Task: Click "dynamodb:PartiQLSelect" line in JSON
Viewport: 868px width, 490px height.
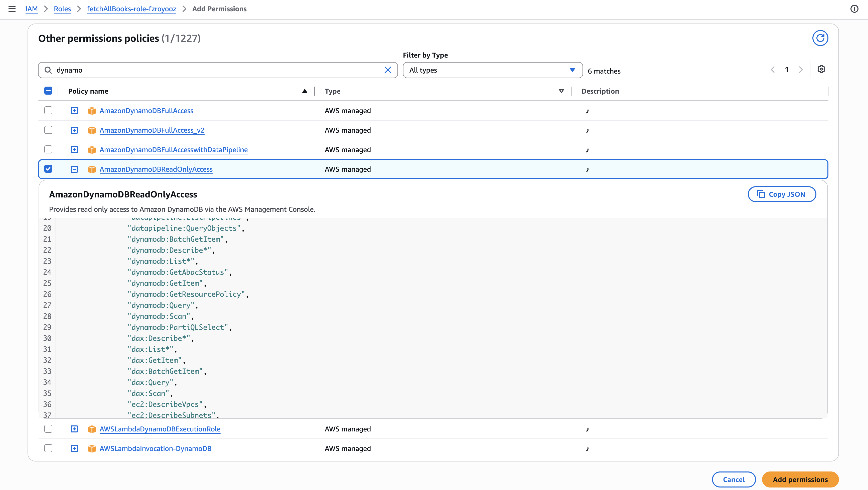Action: pos(179,327)
